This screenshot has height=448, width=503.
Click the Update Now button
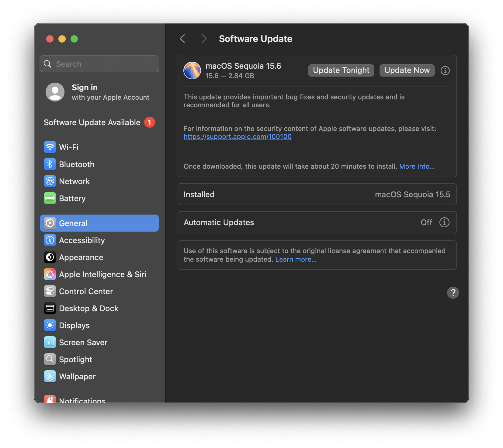(x=407, y=71)
